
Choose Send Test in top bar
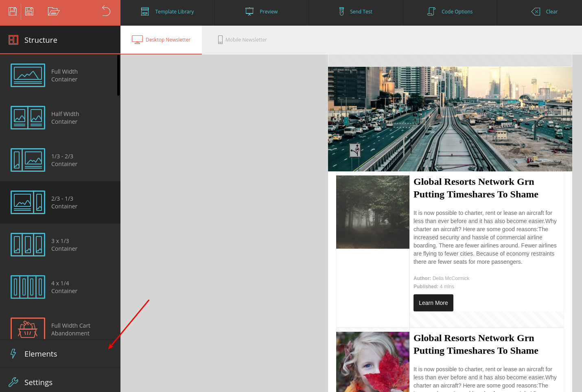click(x=356, y=12)
